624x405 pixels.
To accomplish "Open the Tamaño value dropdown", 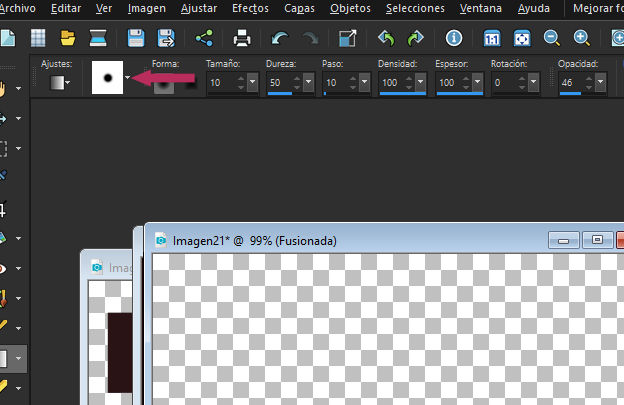I will tap(252, 82).
